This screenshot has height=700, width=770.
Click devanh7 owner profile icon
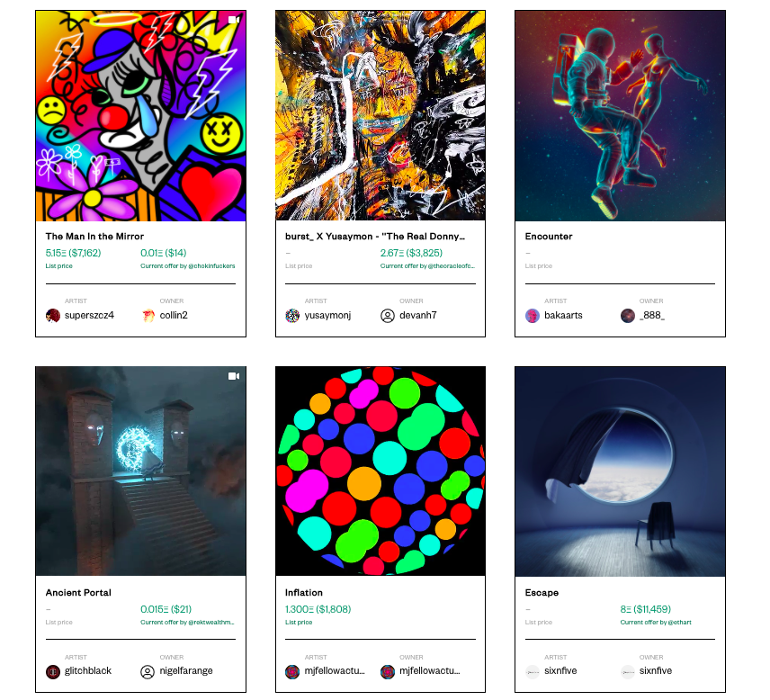pyautogui.click(x=388, y=316)
